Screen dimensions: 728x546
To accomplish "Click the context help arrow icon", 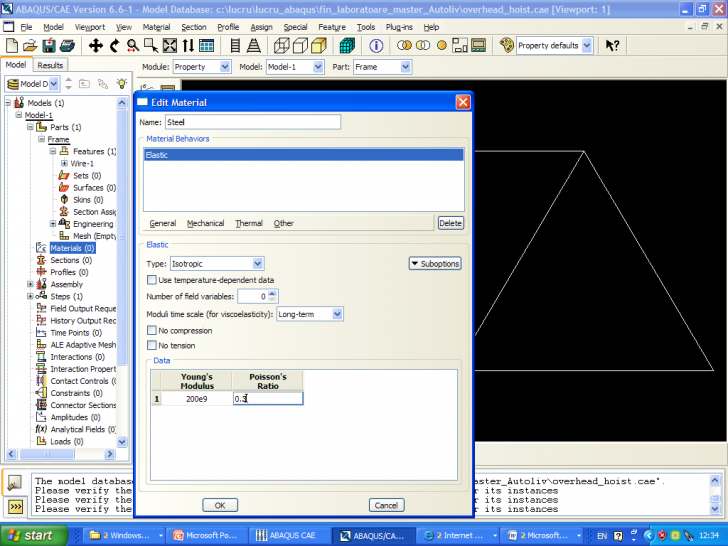I will pyautogui.click(x=613, y=46).
